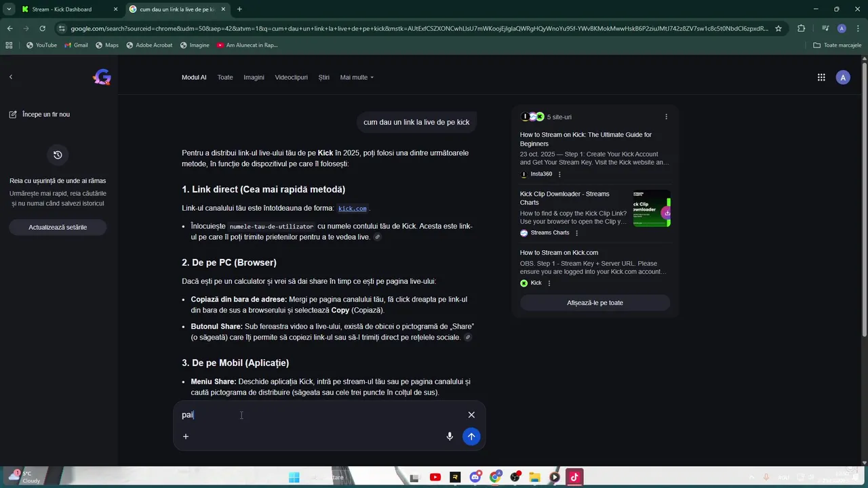Open the weather widget showing 5°C Cloudy
868x488 pixels.
click(25, 477)
